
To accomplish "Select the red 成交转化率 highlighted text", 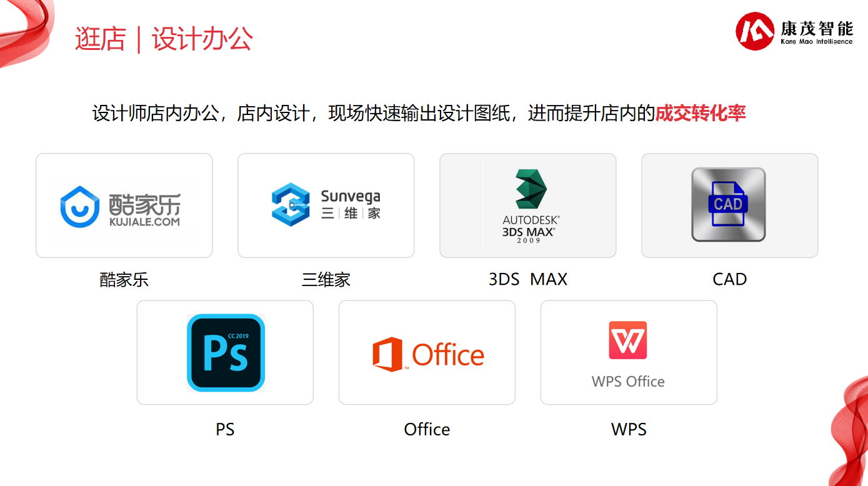I will 701,114.
